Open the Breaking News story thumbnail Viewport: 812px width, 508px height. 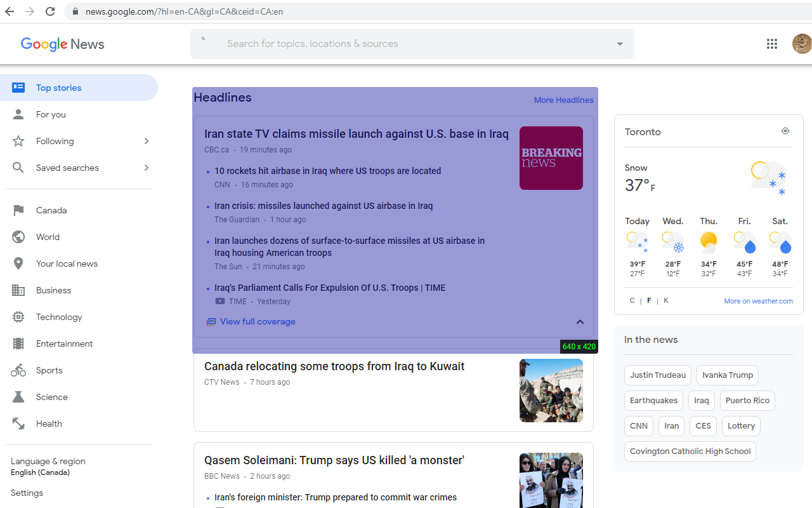pos(551,158)
